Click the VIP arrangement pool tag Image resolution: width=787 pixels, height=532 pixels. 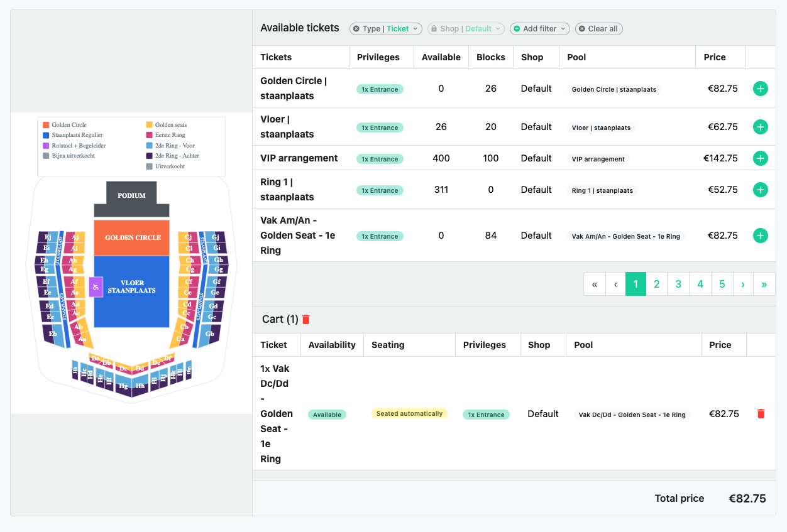coord(598,159)
